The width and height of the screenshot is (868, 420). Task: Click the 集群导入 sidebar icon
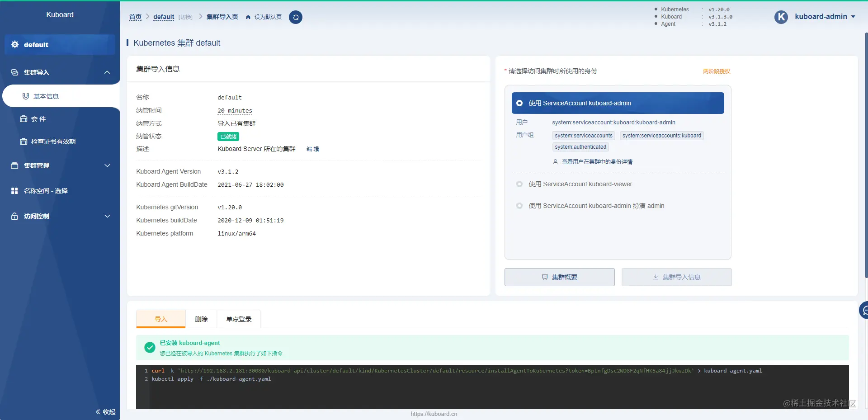pos(14,72)
